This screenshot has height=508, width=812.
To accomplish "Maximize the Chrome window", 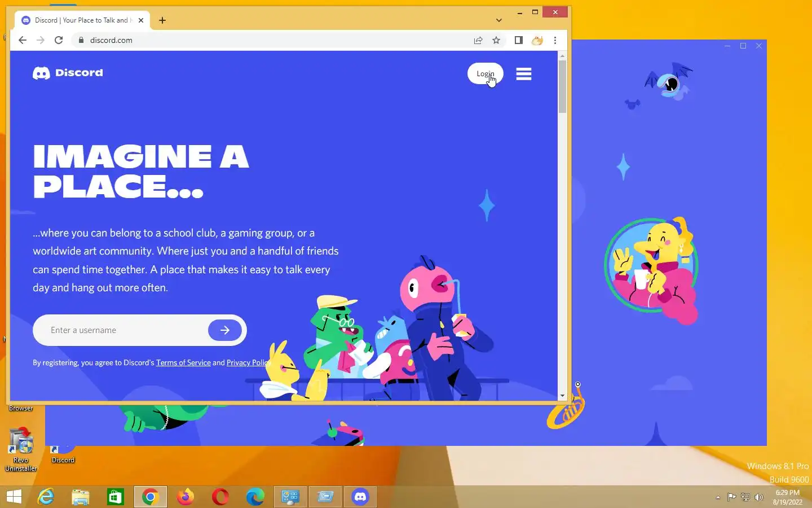I will 535,12.
